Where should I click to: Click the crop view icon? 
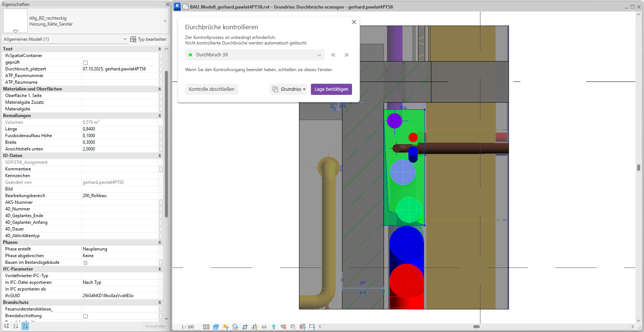click(x=245, y=327)
